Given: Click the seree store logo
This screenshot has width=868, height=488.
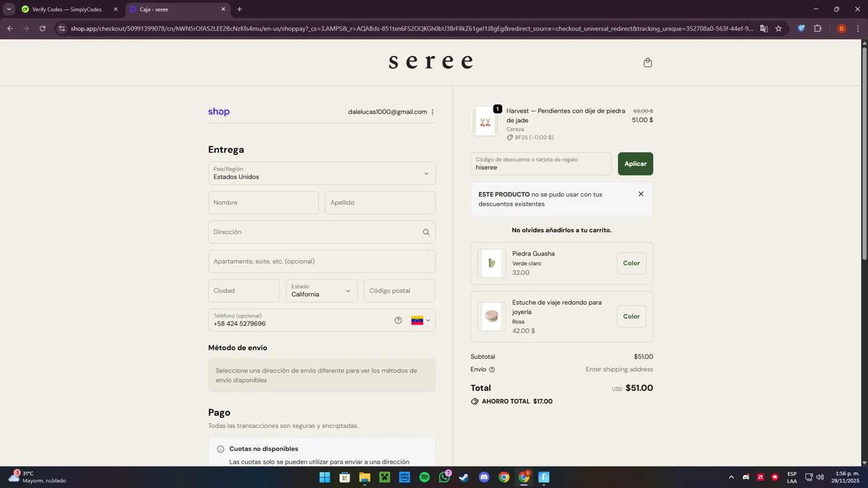Looking at the screenshot, I should [x=431, y=62].
